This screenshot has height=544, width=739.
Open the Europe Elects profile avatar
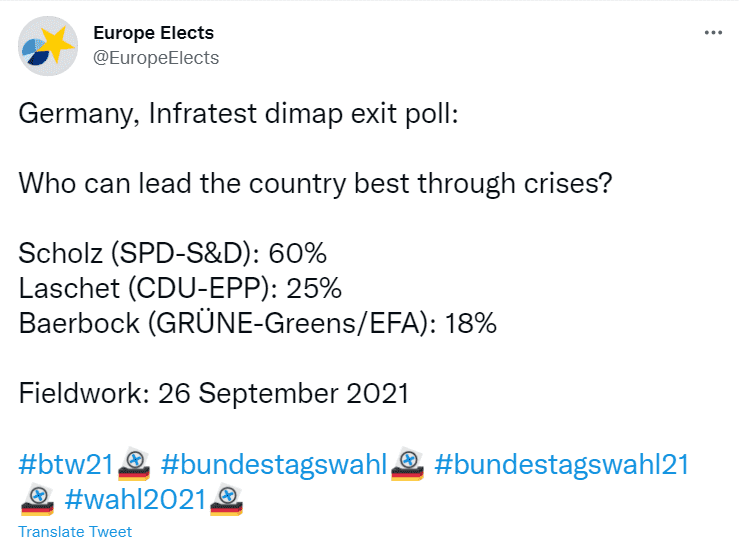pyautogui.click(x=49, y=46)
